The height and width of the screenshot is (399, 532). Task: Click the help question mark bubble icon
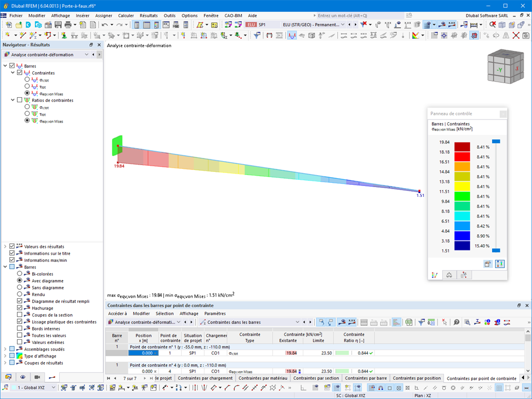[x=456, y=322]
